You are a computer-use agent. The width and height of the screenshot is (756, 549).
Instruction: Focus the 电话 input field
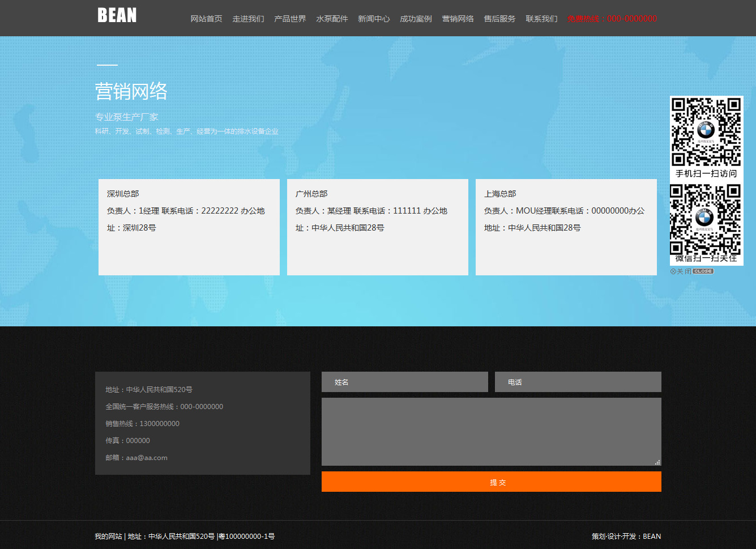point(578,382)
